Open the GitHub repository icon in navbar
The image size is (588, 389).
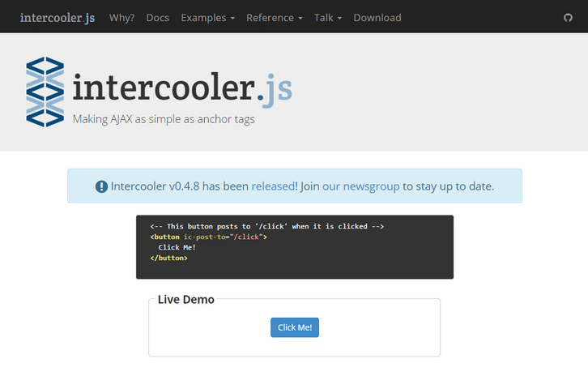click(x=568, y=17)
